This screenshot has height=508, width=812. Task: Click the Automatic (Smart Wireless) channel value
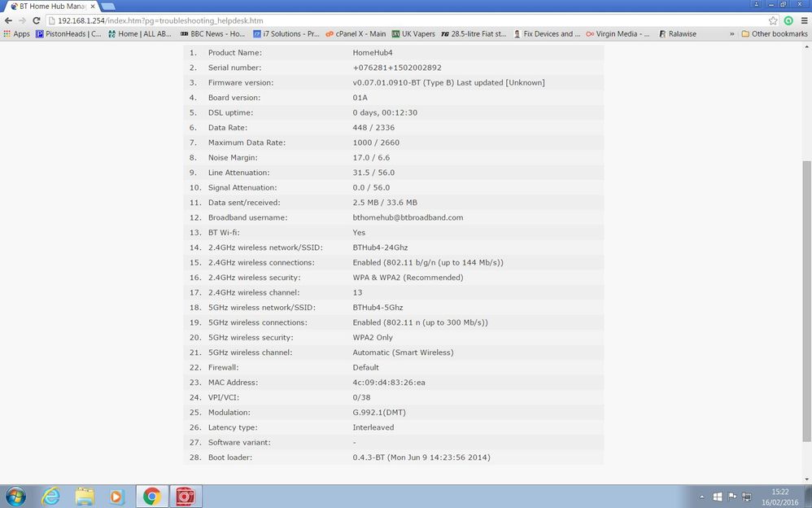click(x=403, y=353)
